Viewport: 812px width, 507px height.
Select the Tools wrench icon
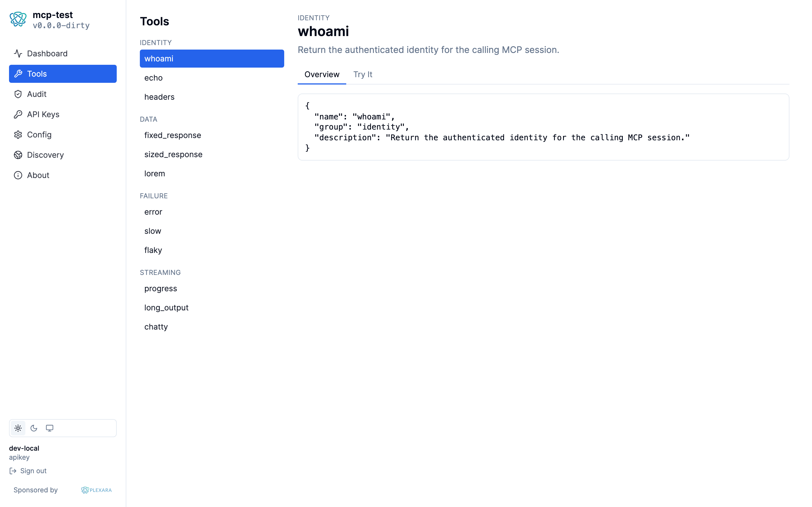(18, 74)
